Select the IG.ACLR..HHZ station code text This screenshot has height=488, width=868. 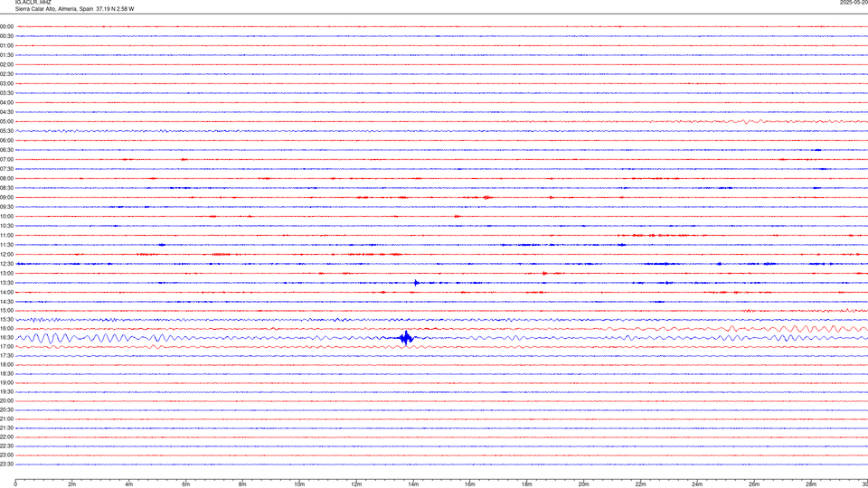coord(33,2)
